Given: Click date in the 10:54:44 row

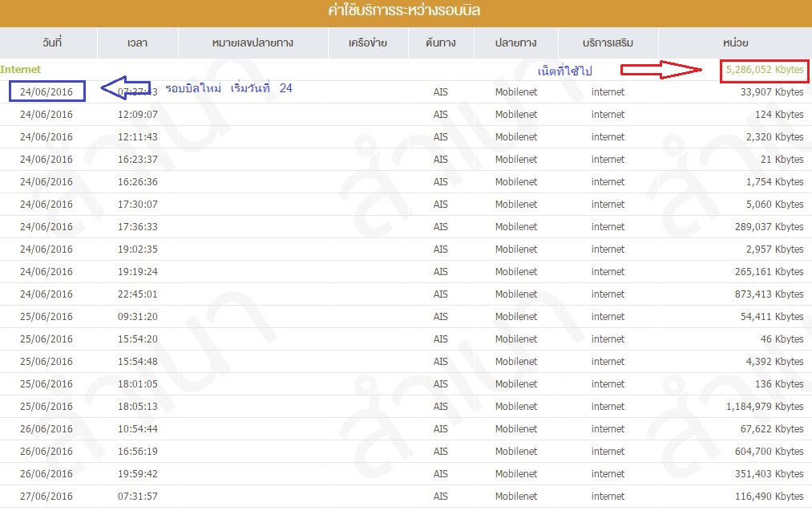Looking at the screenshot, I should coord(46,428).
